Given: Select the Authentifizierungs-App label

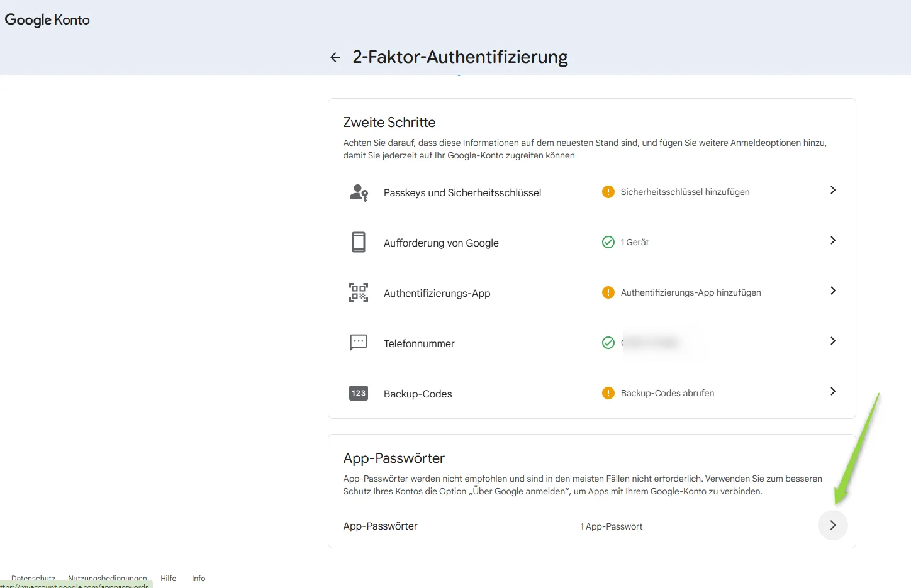Looking at the screenshot, I should (437, 293).
